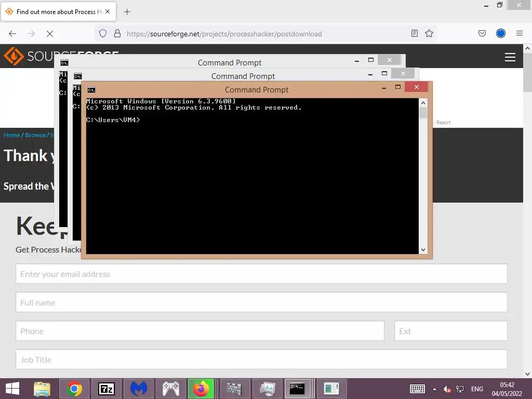
Task: Click the network tray icon
Action: click(460, 389)
